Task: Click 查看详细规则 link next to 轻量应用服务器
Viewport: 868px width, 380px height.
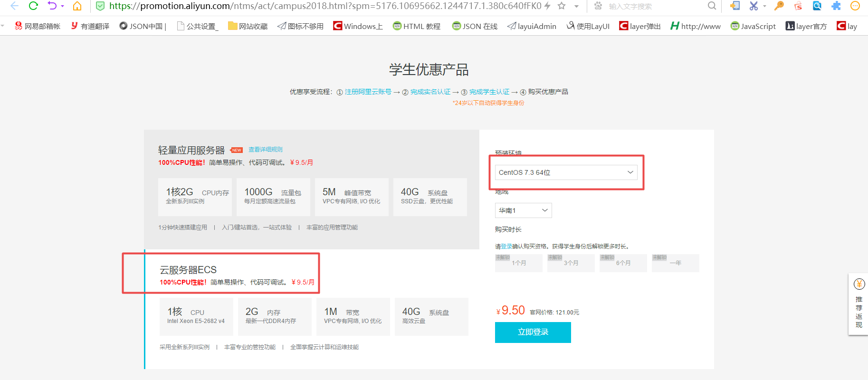Action: [x=266, y=149]
